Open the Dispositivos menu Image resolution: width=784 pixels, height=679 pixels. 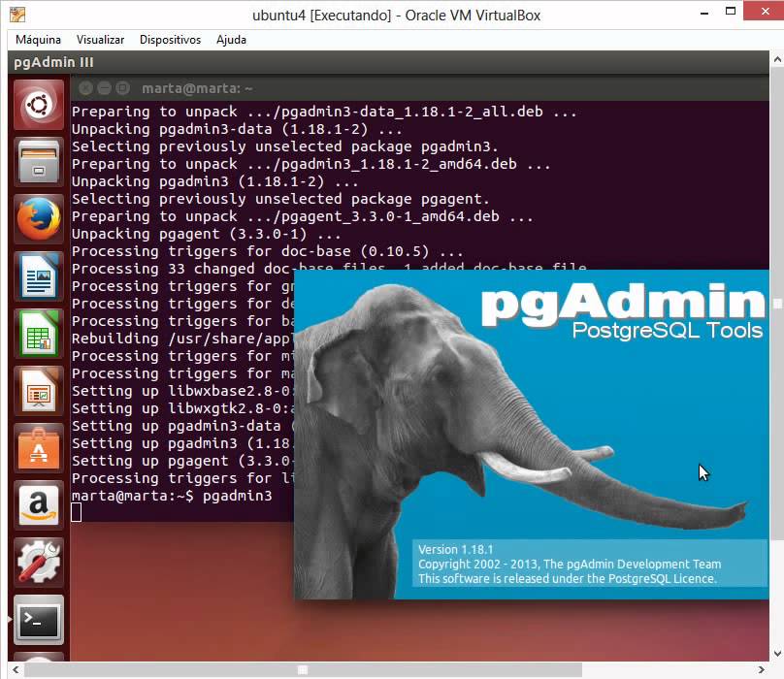[x=170, y=40]
